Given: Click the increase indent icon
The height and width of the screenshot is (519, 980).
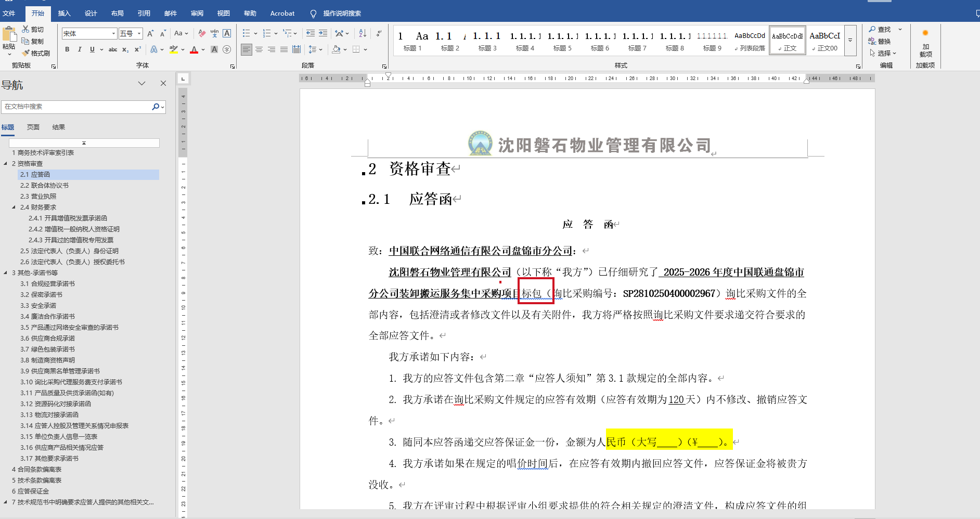Looking at the screenshot, I should (x=323, y=33).
